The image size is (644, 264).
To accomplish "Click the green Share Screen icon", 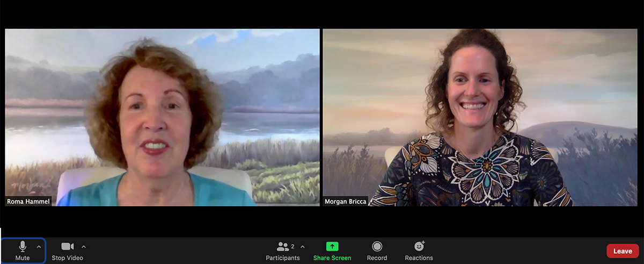I will 332,246.
